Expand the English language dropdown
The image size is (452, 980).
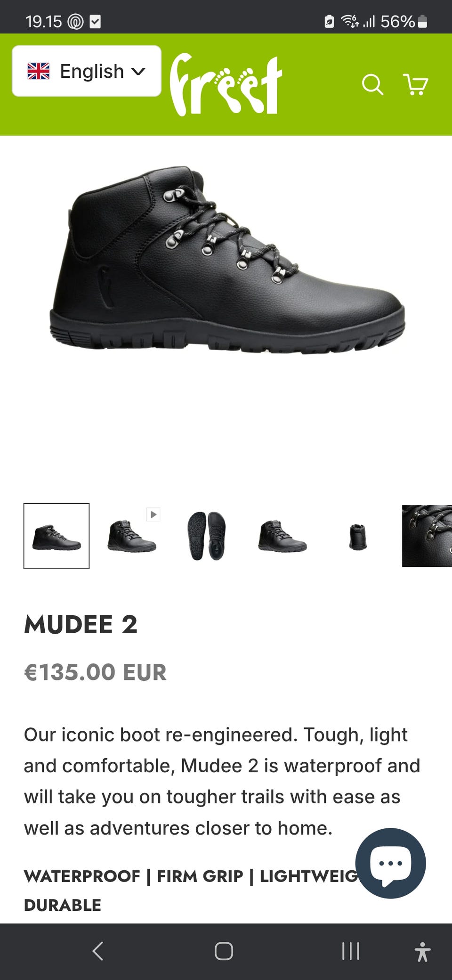87,71
